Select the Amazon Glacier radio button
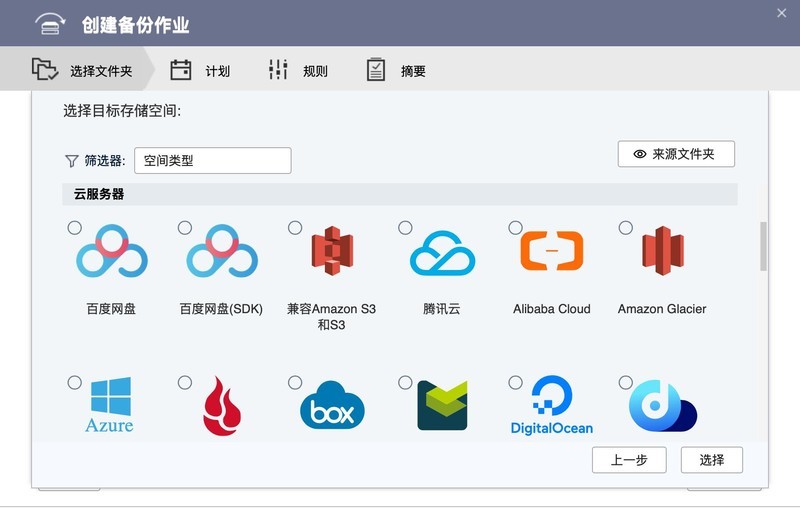Image resolution: width=800 pixels, height=508 pixels. click(x=626, y=227)
